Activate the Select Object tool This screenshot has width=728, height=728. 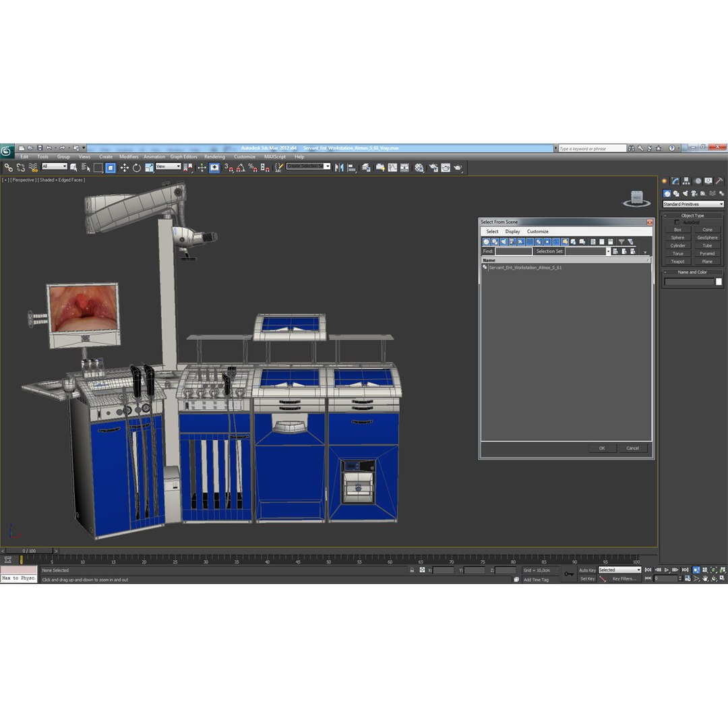pyautogui.click(x=73, y=168)
